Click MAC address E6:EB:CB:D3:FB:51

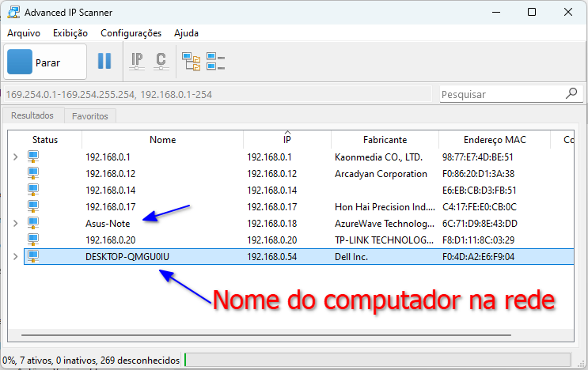click(479, 191)
